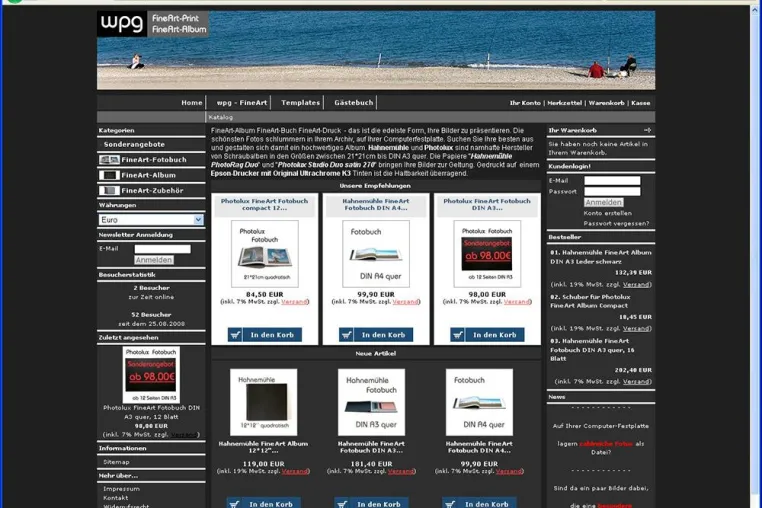Click newsletter Anmelden button
Image resolution: width=762 pixels, height=508 pixels.
click(154, 260)
